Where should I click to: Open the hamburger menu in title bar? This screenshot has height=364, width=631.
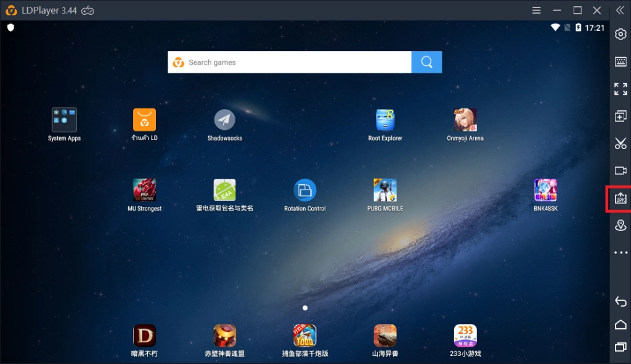[x=537, y=10]
